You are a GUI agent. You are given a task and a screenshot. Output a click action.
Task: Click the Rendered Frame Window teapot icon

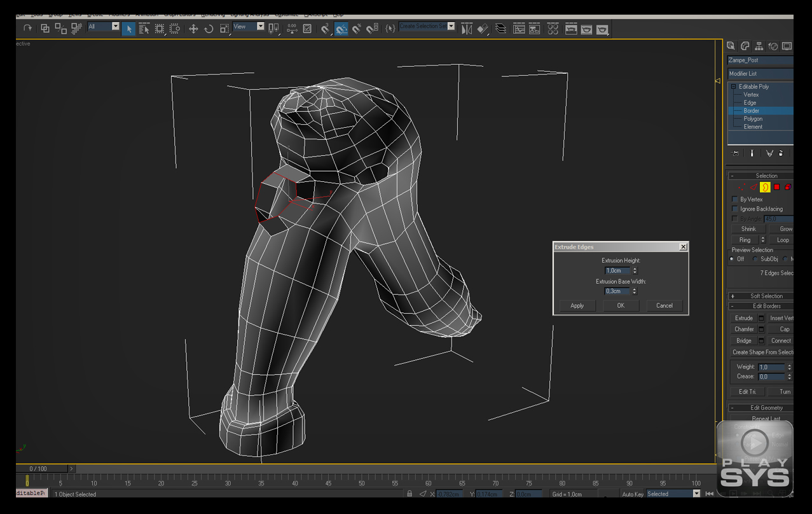[586, 28]
